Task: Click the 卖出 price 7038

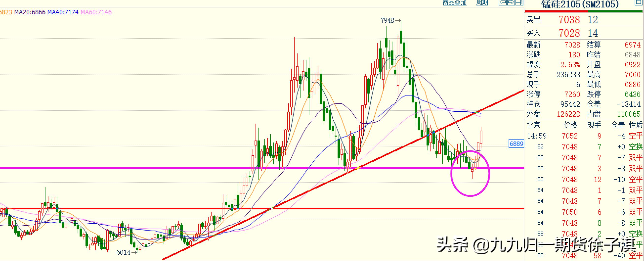Action: pos(569,20)
